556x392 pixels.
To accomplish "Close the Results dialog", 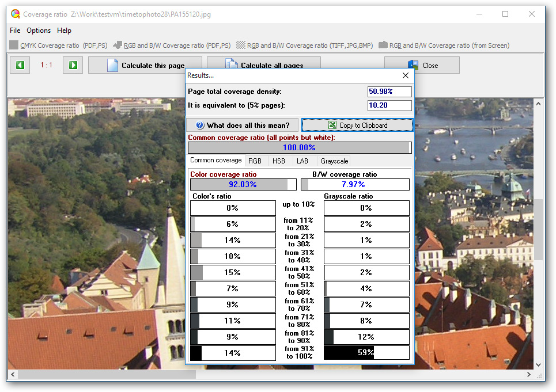I will click(406, 75).
